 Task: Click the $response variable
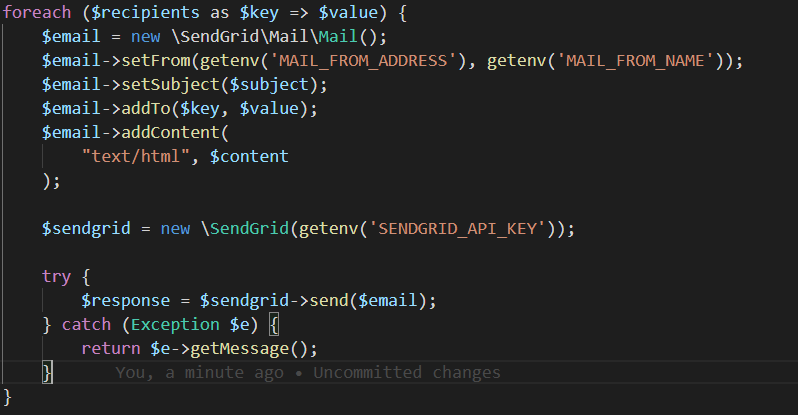click(126, 300)
